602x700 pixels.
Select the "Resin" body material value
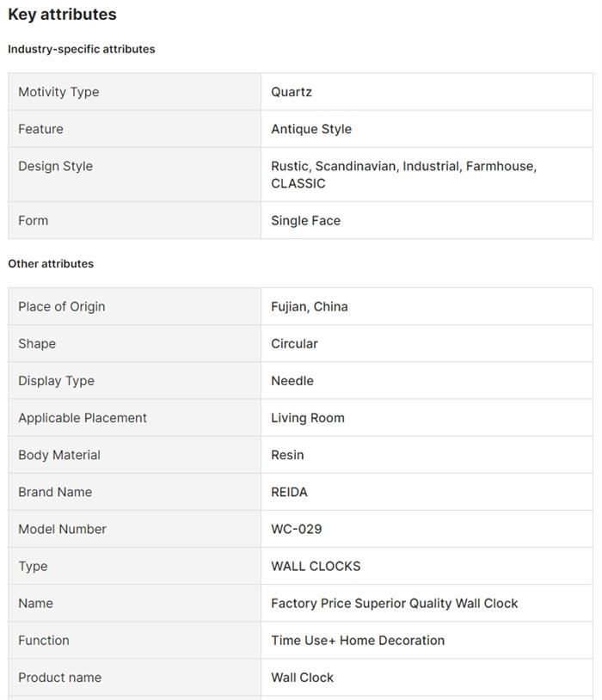(287, 455)
